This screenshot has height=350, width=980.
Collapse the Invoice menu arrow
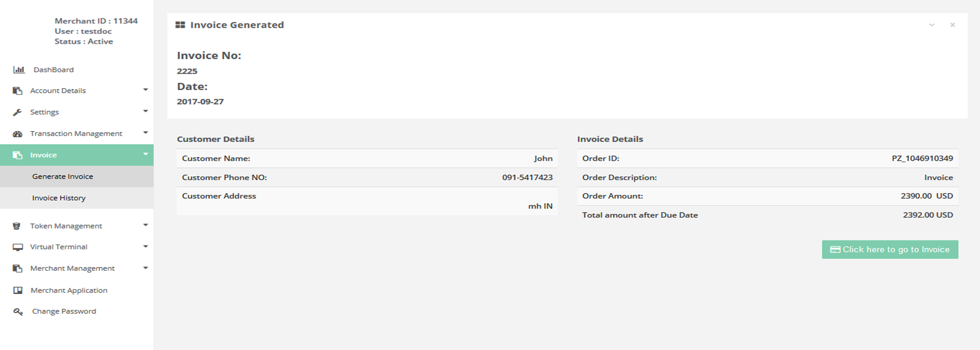pos(146,154)
